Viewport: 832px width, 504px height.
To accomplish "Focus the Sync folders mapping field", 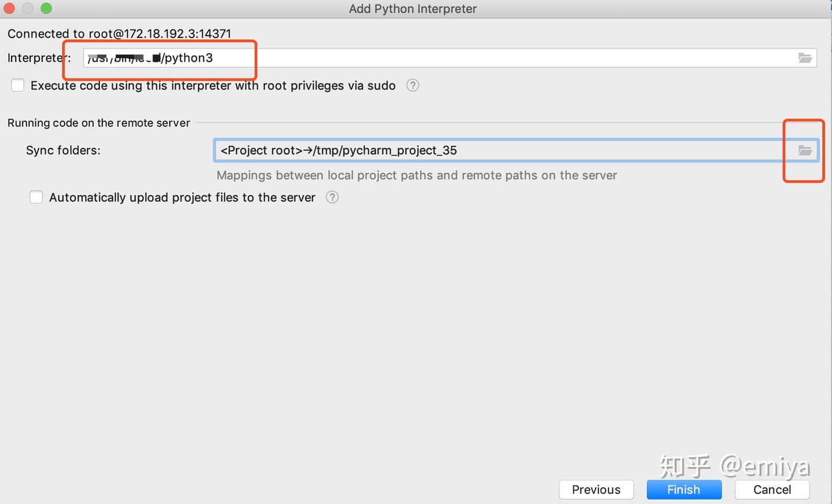I will pos(497,150).
